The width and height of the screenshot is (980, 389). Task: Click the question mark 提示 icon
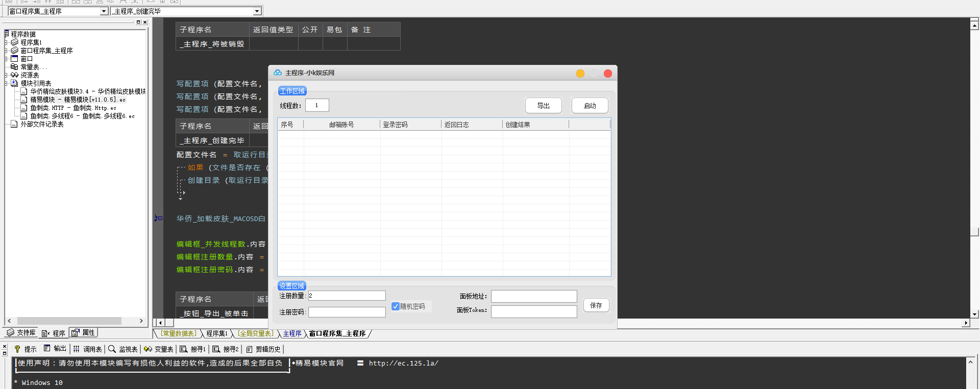17,349
